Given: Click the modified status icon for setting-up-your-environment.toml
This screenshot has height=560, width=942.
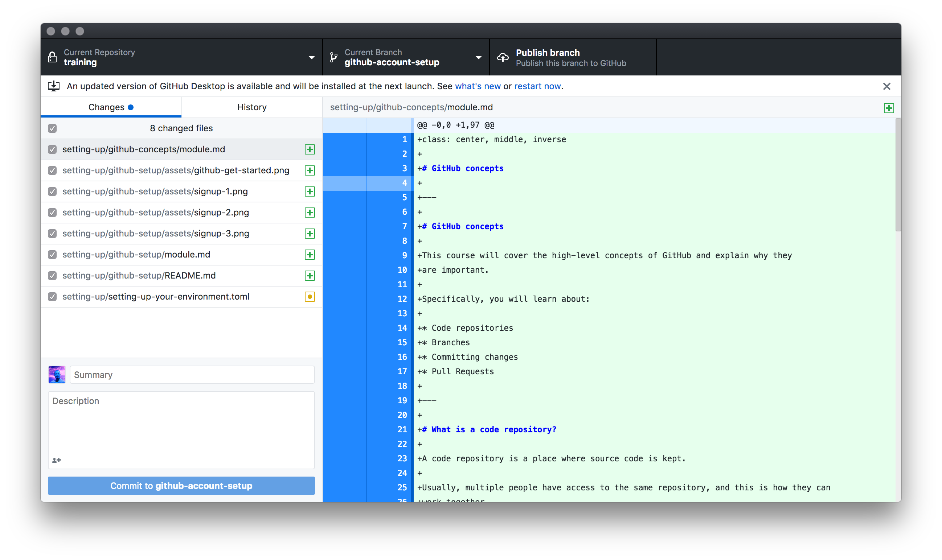Looking at the screenshot, I should 310,297.
